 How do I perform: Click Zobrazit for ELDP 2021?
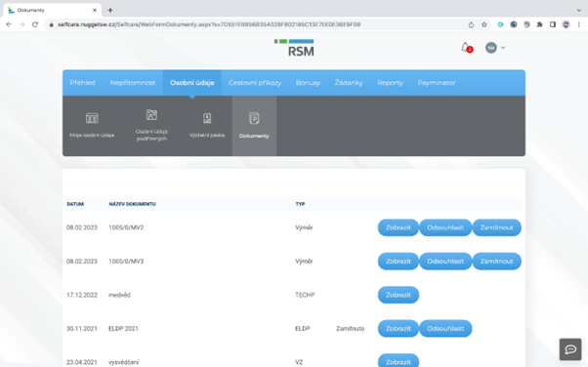(x=399, y=328)
